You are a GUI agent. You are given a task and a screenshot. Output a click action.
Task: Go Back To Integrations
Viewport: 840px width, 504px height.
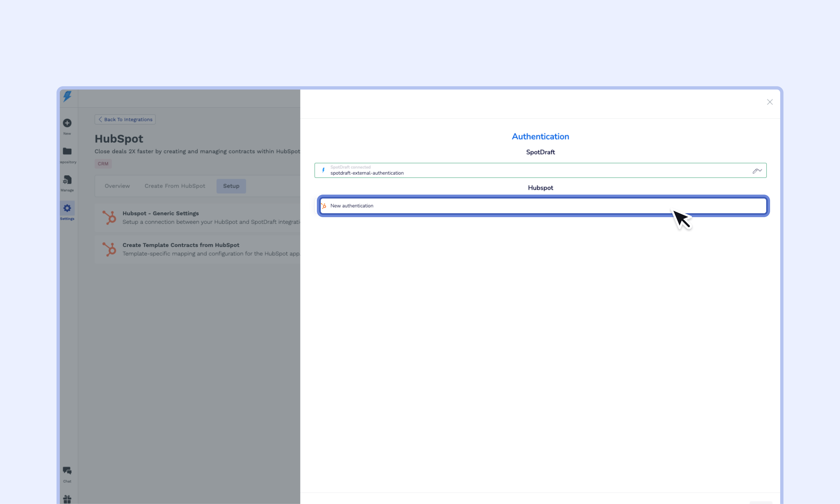coord(125,120)
